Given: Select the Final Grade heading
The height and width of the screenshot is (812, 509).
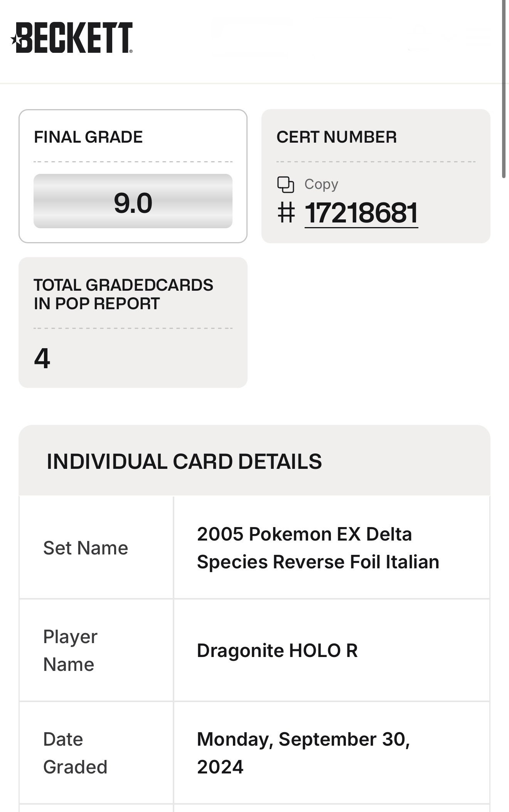Looking at the screenshot, I should point(88,137).
